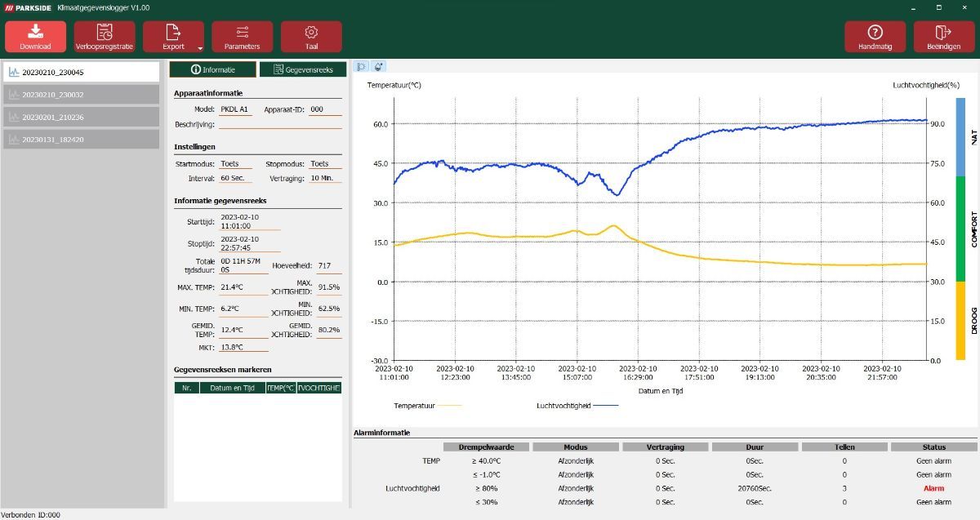The width and height of the screenshot is (980, 520).
Task: Click the Beschrijving description field
Action: click(x=279, y=125)
